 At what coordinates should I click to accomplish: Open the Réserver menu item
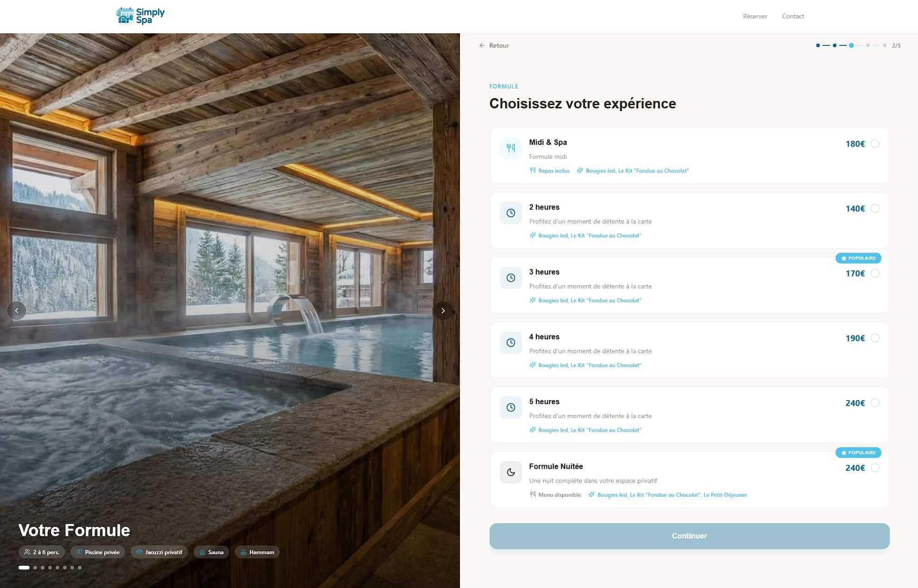[x=755, y=16]
